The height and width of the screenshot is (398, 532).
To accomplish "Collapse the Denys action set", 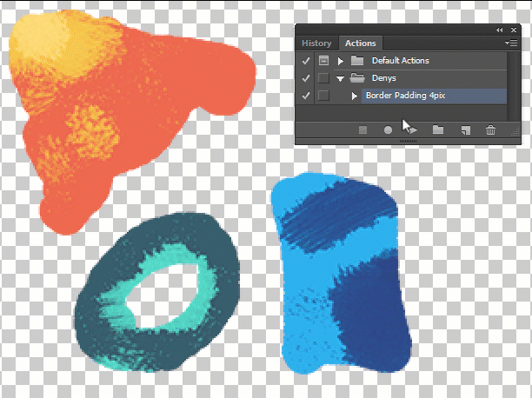I will 341,78.
